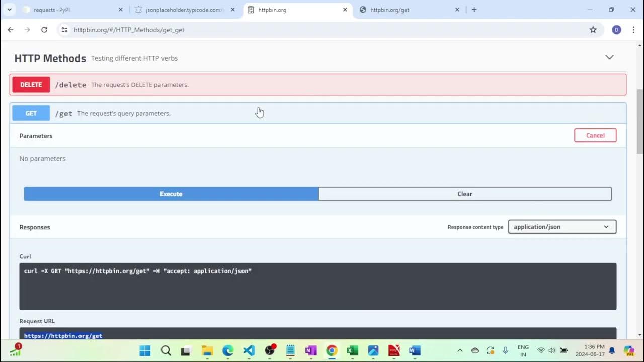Open the PDF reader taskbar icon
The height and width of the screenshot is (362, 644).
click(394, 350)
